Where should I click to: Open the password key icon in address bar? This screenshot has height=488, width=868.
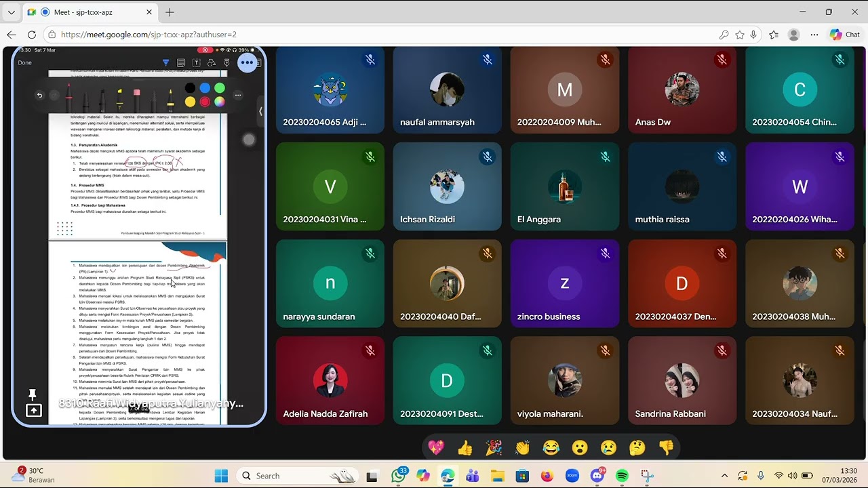(x=724, y=35)
